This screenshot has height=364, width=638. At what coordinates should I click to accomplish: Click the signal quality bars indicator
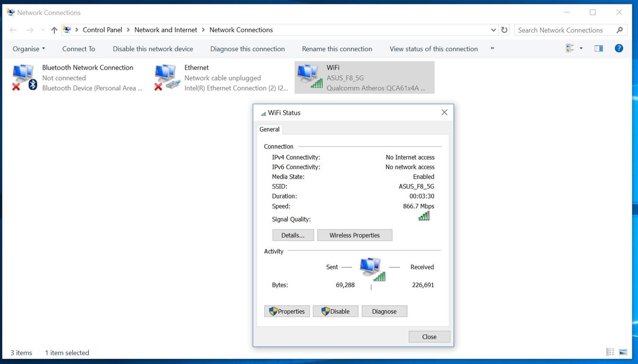424,216
